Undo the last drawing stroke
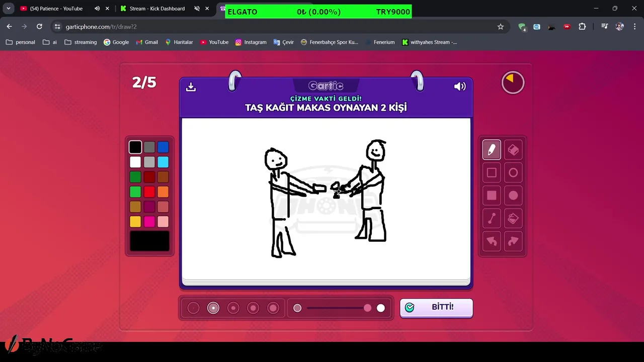Image resolution: width=644 pixels, height=362 pixels. 492,241
